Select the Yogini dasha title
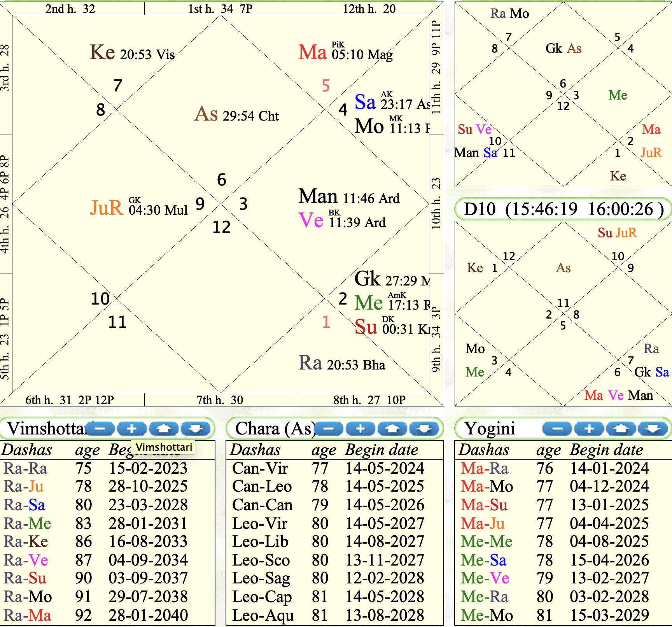 tap(490, 429)
